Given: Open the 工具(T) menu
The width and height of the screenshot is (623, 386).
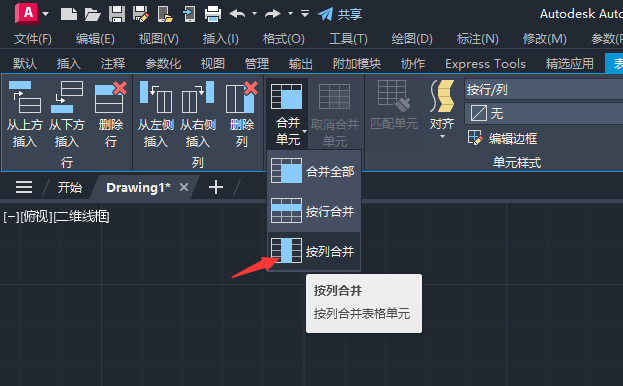Looking at the screenshot, I should click(348, 39).
